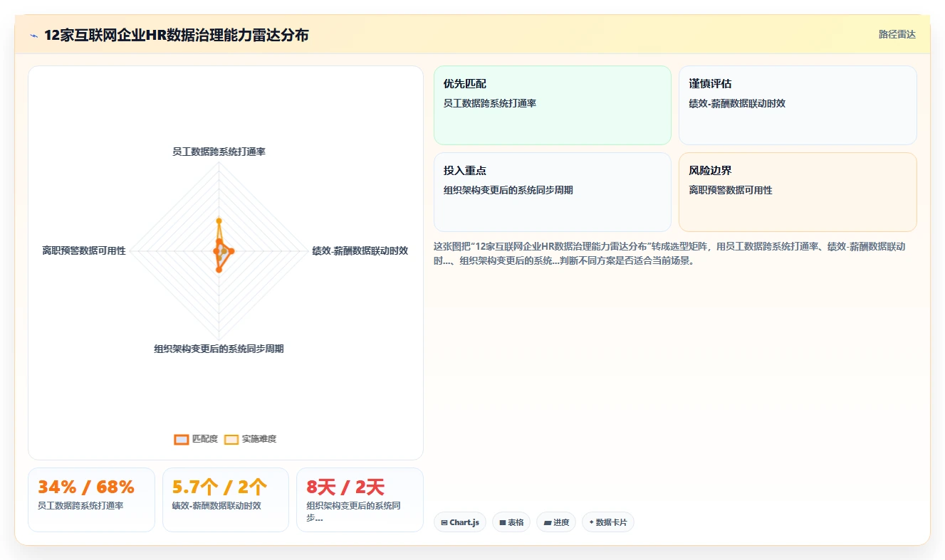Open the 投入重点 card
This screenshot has height=560, width=945.
[x=553, y=192]
